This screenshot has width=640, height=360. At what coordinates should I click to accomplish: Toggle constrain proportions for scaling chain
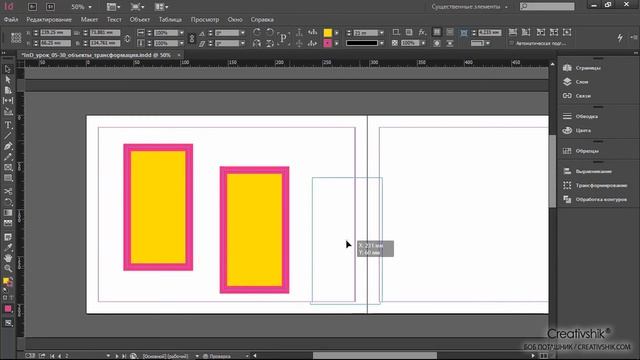coord(192,38)
